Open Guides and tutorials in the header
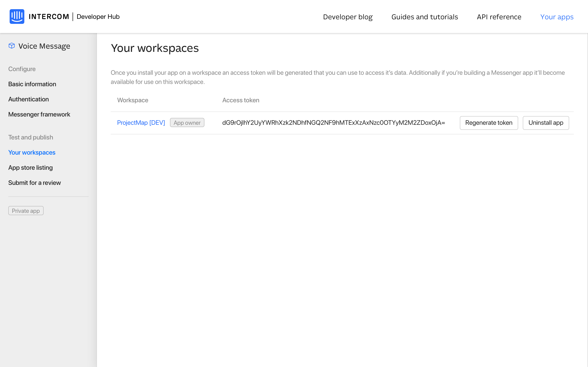The height and width of the screenshot is (367, 588). click(424, 17)
